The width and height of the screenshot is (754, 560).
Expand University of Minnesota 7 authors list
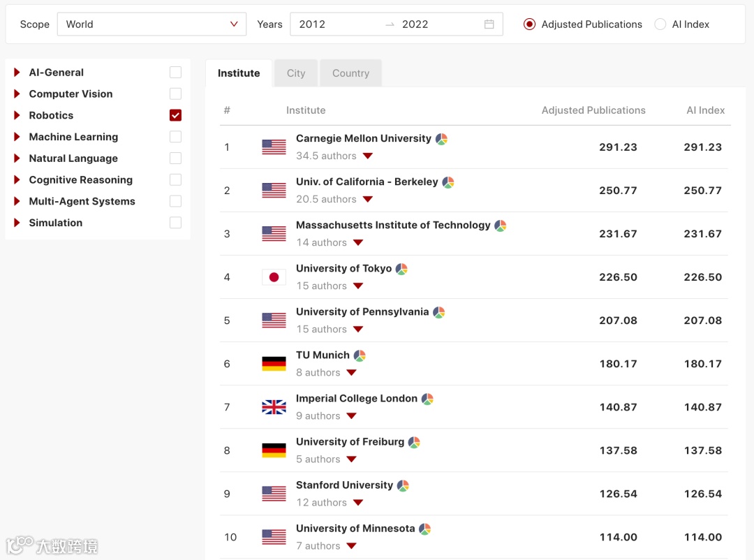[351, 545]
